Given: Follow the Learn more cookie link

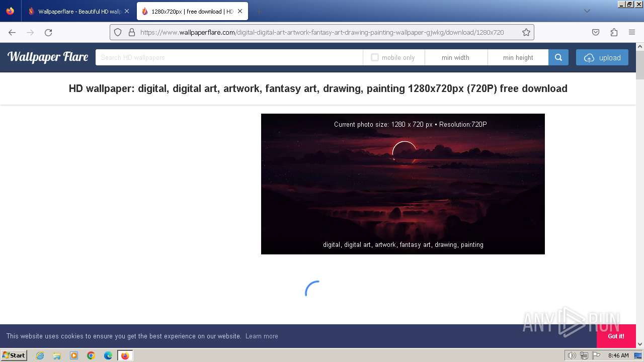Looking at the screenshot, I should click(x=262, y=336).
